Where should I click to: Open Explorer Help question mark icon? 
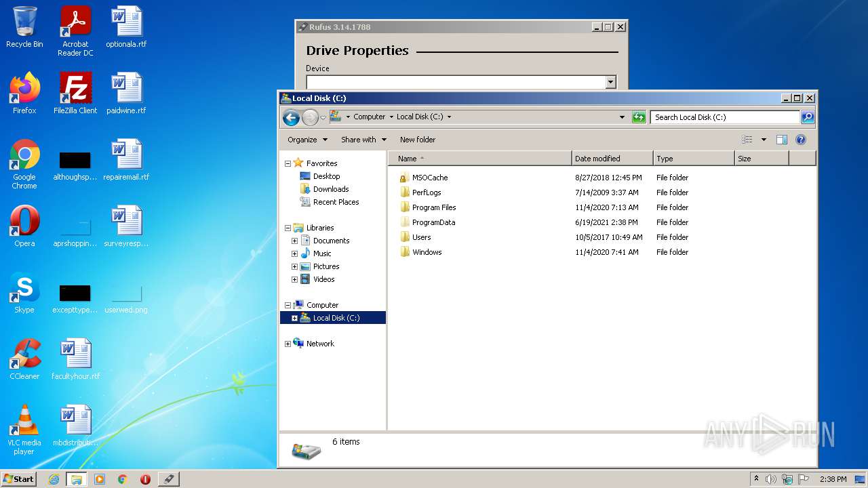pyautogui.click(x=800, y=140)
